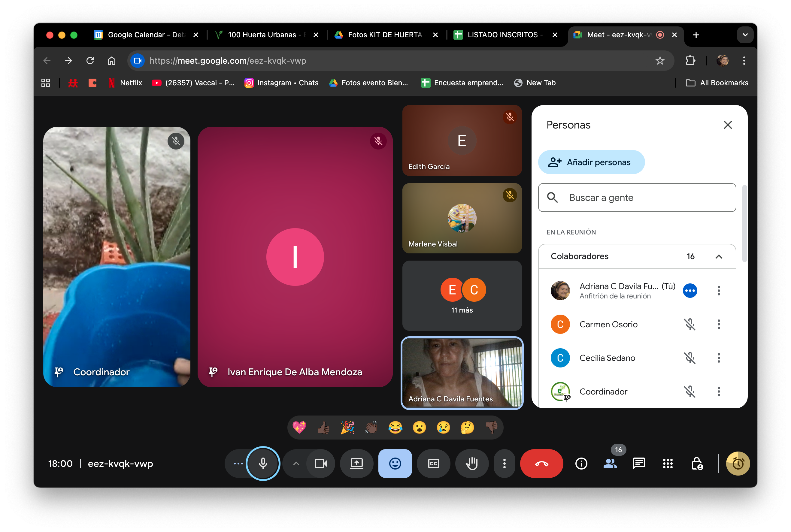
Task: Open options menu for Carmen Osorio
Action: (x=719, y=324)
